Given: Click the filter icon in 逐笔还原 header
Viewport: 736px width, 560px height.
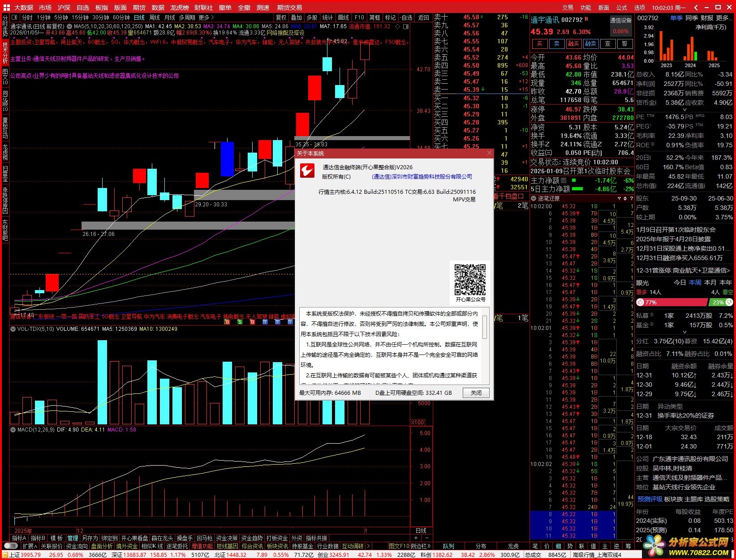Looking at the screenshot, I should (619, 198).
